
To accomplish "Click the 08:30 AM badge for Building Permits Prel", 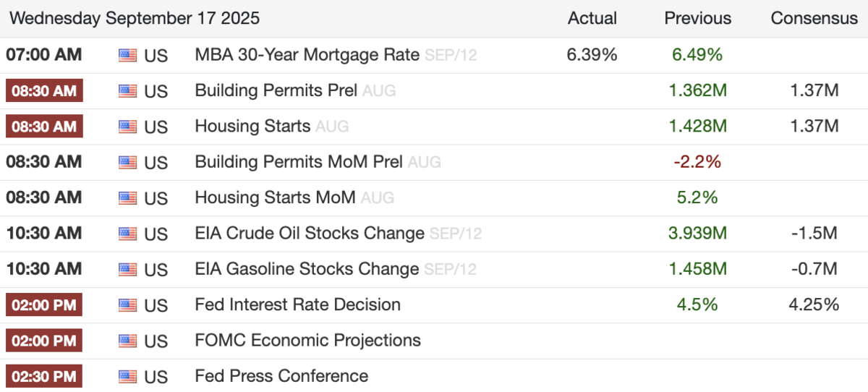I will click(x=44, y=91).
